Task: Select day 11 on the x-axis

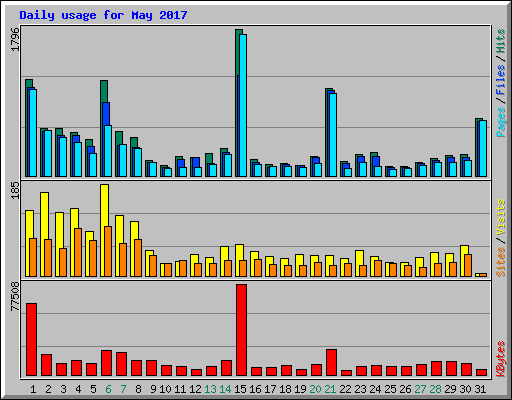Action: [x=180, y=389]
